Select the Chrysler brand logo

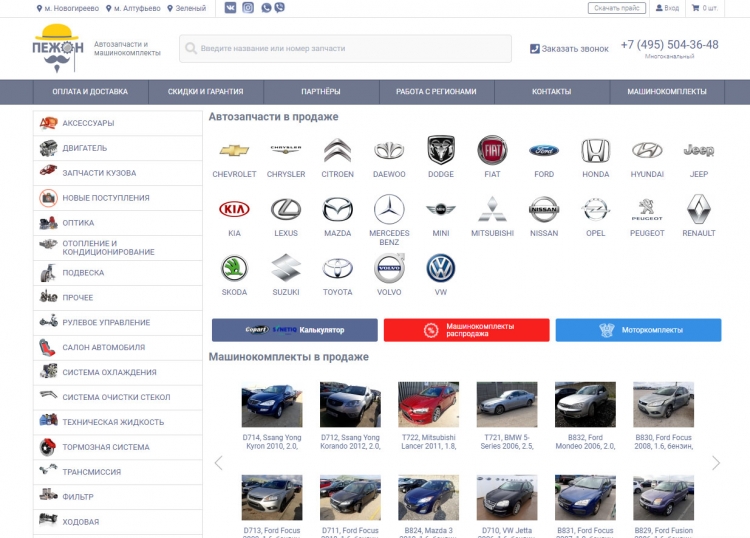(x=286, y=150)
